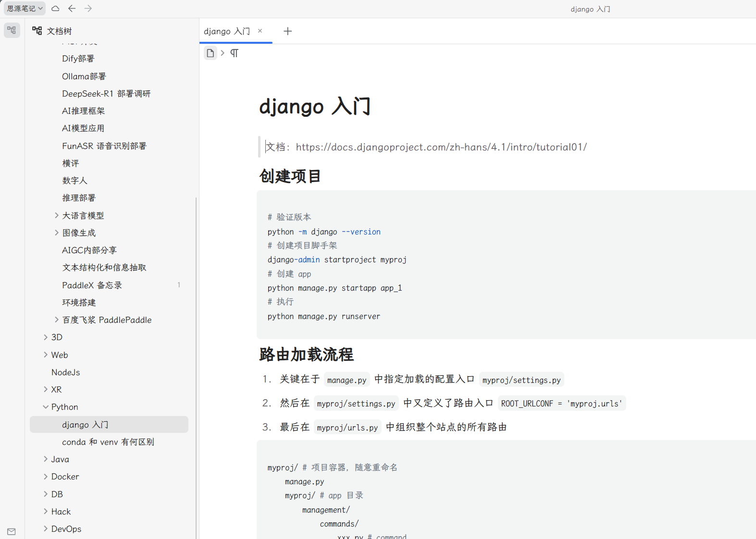Click the cloud sync icon

(x=55, y=9)
